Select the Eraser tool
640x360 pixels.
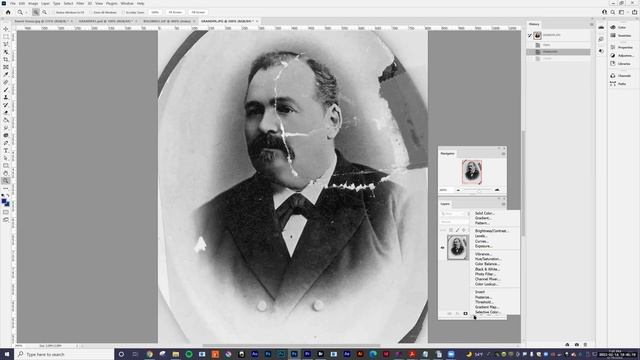pyautogui.click(x=6, y=113)
